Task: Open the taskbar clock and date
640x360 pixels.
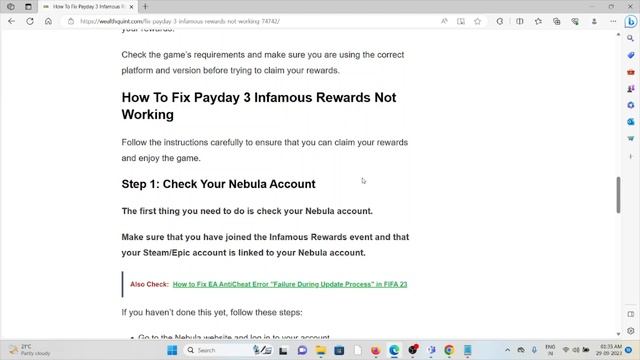Action: tap(609, 350)
